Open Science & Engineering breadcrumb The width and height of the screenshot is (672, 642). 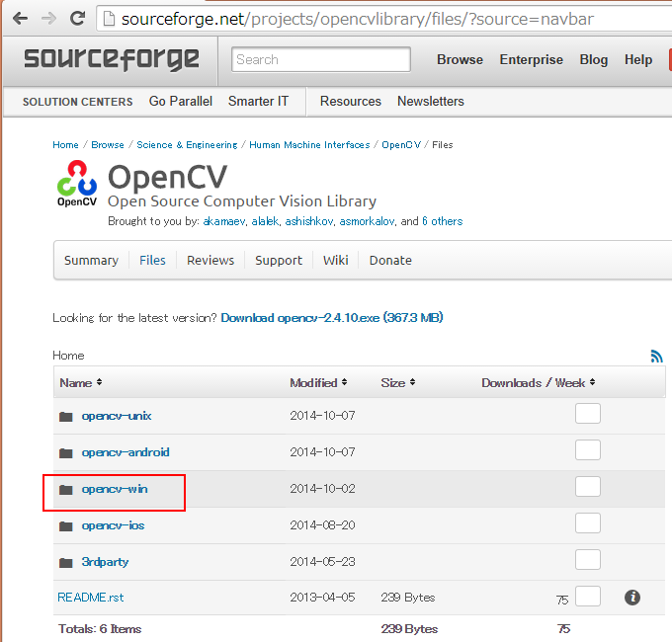(x=187, y=145)
